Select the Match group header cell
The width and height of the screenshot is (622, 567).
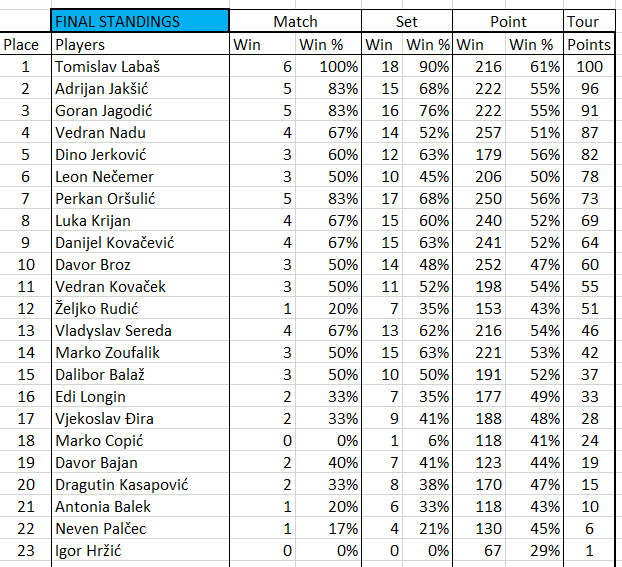click(295, 21)
